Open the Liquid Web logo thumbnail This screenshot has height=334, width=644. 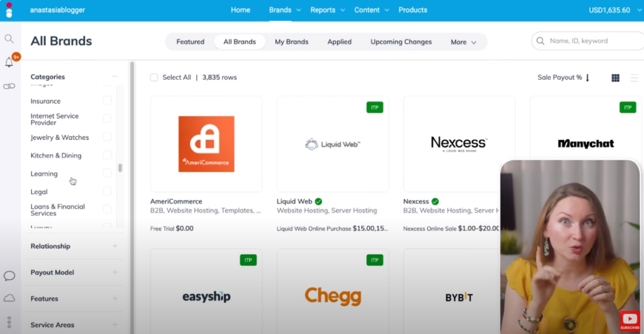(x=333, y=144)
